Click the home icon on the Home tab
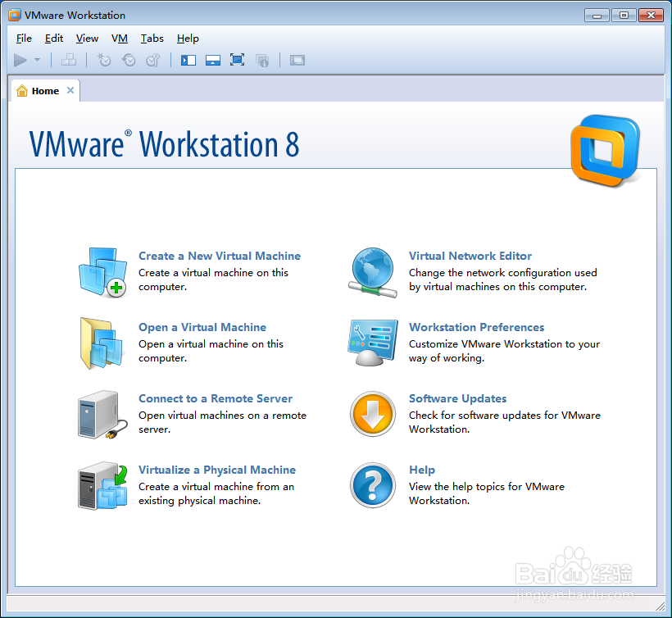 pyautogui.click(x=22, y=90)
